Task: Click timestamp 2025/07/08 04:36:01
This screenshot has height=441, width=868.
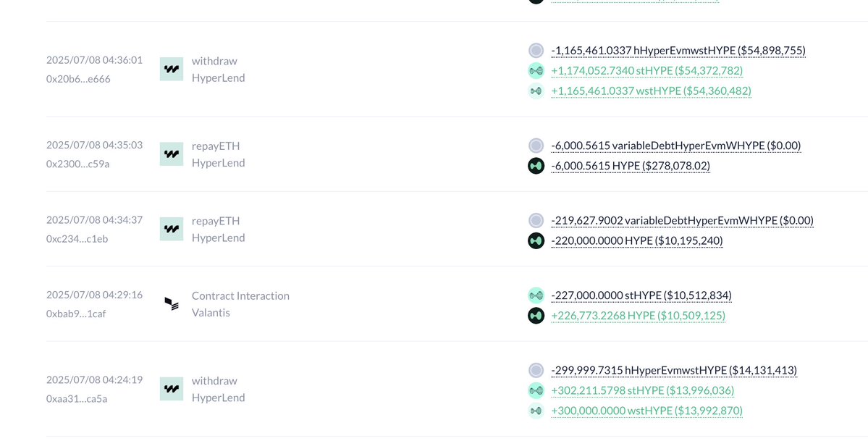Action: 94,60
